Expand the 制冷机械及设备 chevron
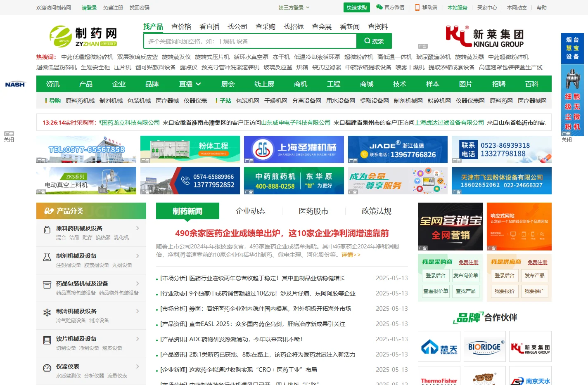The image size is (588, 385). coord(138,311)
